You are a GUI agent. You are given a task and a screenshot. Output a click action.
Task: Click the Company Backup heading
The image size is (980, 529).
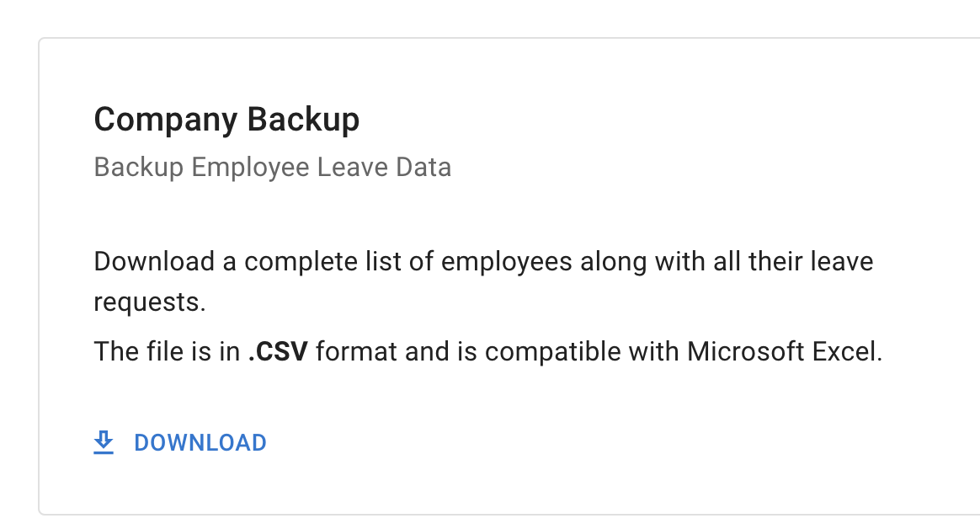coord(226,119)
